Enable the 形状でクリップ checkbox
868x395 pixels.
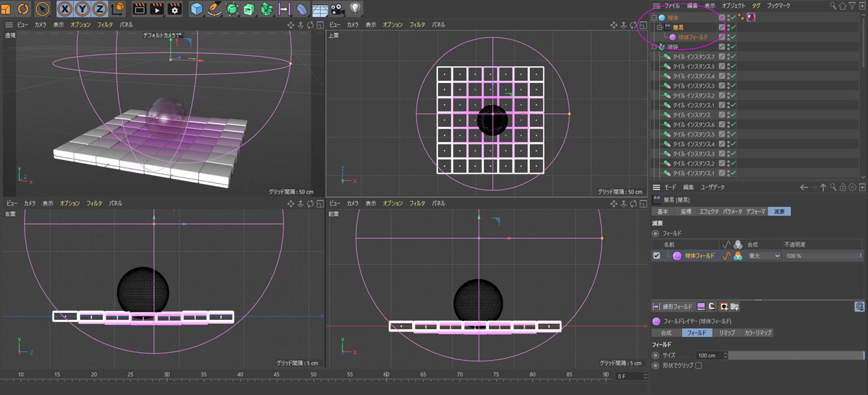pyautogui.click(x=698, y=365)
